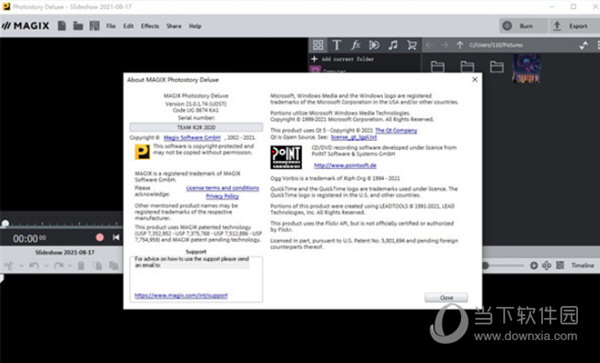Open the Titles tab with T icon
This screenshot has height=363, width=600.
337,45
